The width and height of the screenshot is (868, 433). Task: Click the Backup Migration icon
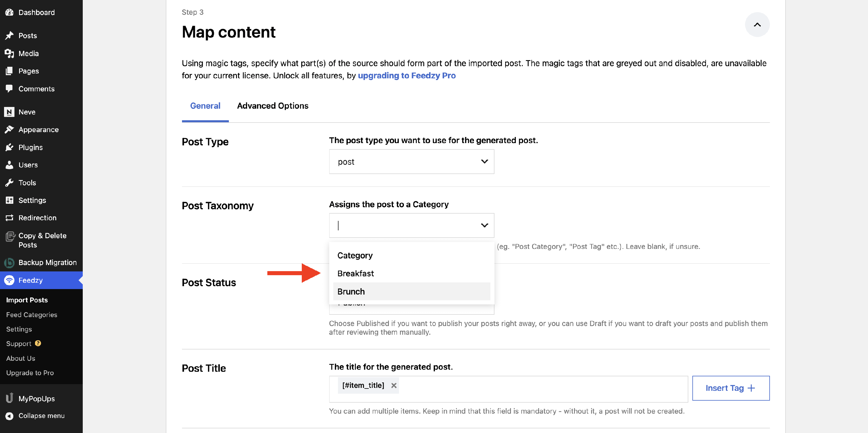10,262
